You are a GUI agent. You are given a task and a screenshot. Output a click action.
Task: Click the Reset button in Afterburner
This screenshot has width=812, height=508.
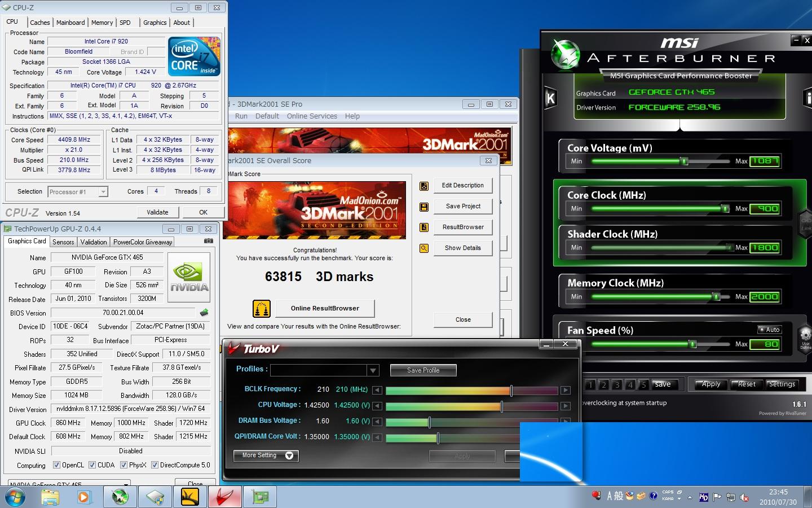[x=746, y=384]
